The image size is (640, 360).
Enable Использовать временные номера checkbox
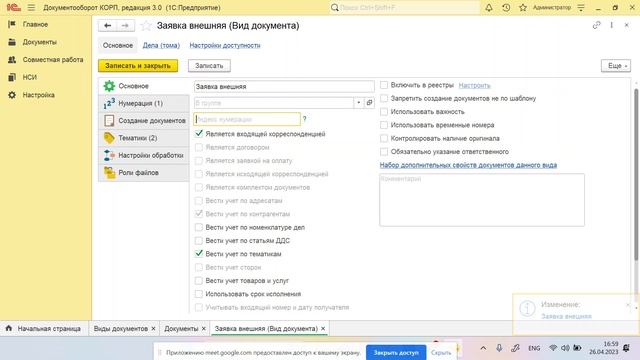point(384,125)
